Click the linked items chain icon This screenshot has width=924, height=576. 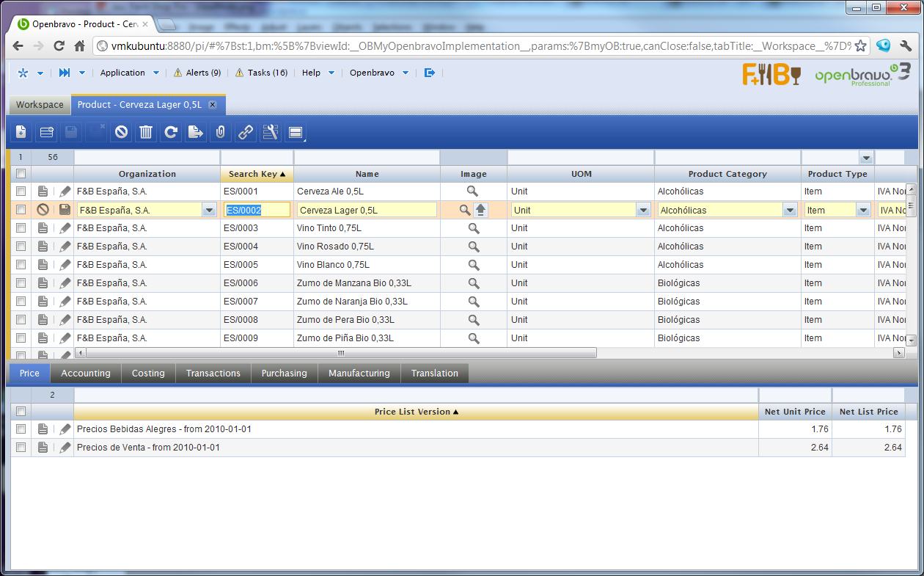(x=246, y=132)
